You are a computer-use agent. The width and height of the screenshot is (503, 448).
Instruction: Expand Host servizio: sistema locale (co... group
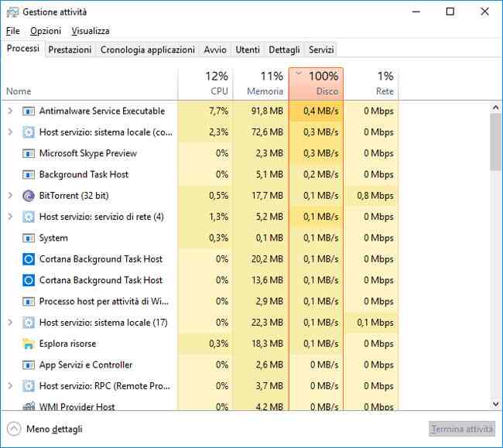tap(10, 132)
